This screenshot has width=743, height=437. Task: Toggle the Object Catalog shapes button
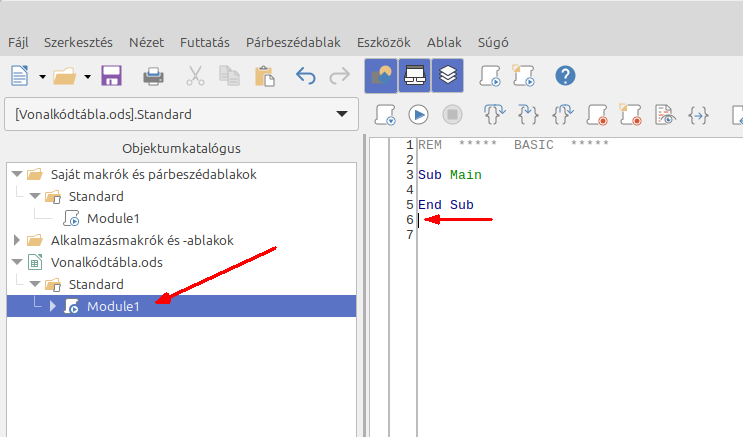coord(381,76)
